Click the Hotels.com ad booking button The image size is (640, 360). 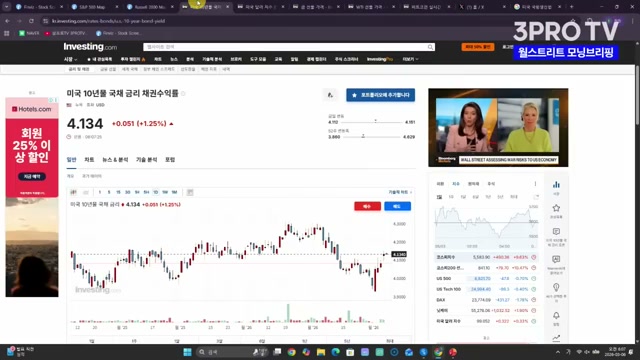tap(32, 177)
